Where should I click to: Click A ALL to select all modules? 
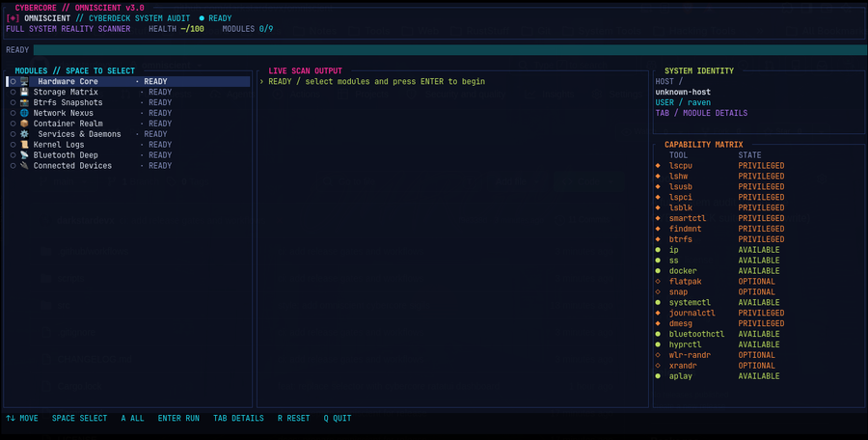132,419
